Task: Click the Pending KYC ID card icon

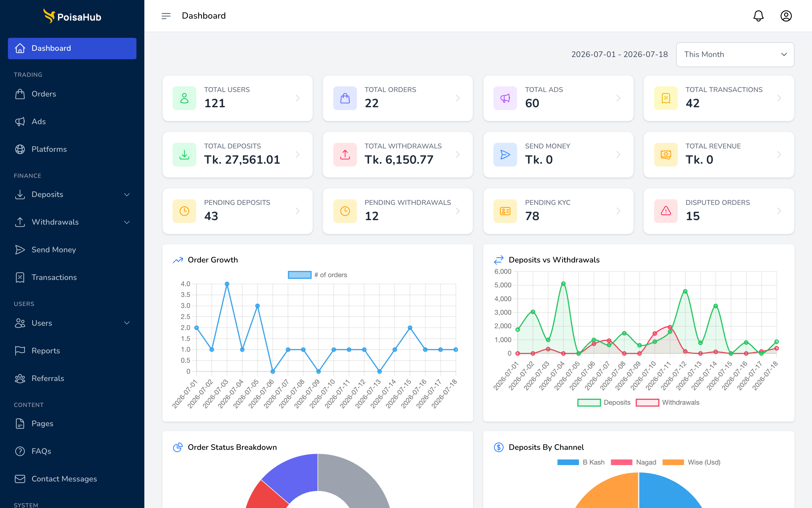Action: pyautogui.click(x=505, y=211)
